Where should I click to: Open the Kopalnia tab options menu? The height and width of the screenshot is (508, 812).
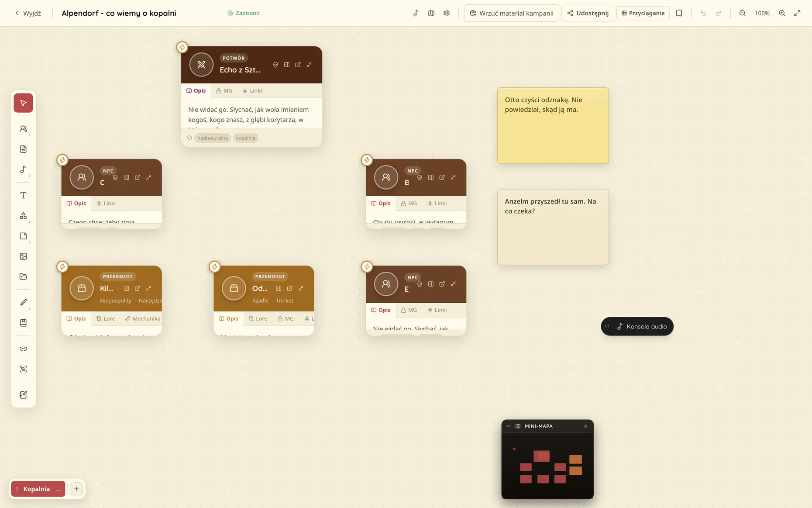pos(58,489)
